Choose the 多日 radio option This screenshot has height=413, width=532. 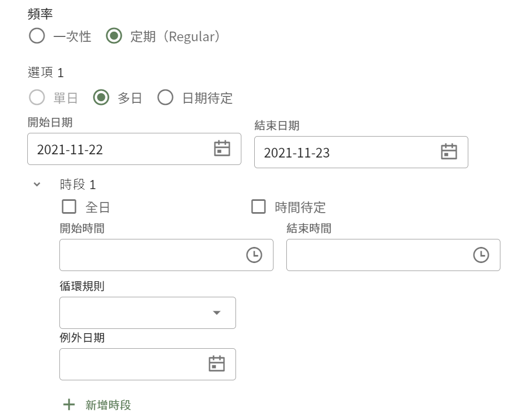(101, 97)
